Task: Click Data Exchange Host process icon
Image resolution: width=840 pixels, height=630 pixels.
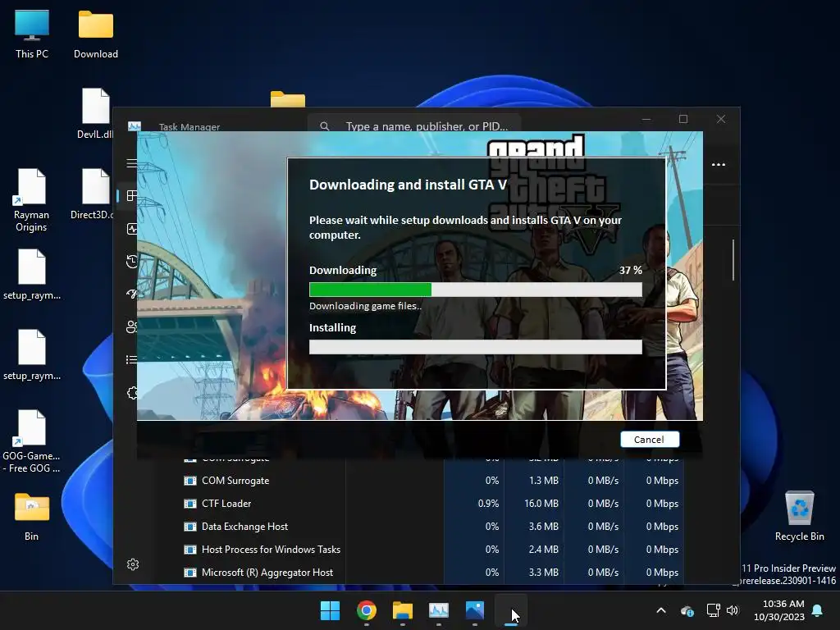Action: (x=190, y=527)
